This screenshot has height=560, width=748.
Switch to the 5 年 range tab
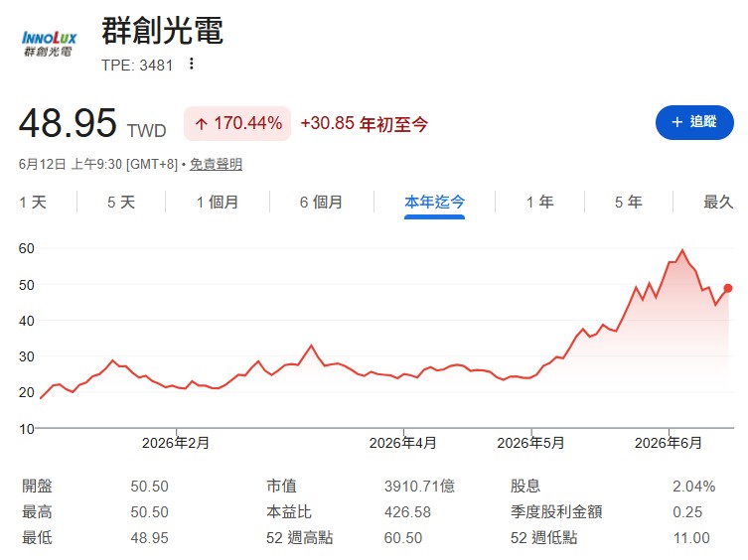pyautogui.click(x=628, y=203)
